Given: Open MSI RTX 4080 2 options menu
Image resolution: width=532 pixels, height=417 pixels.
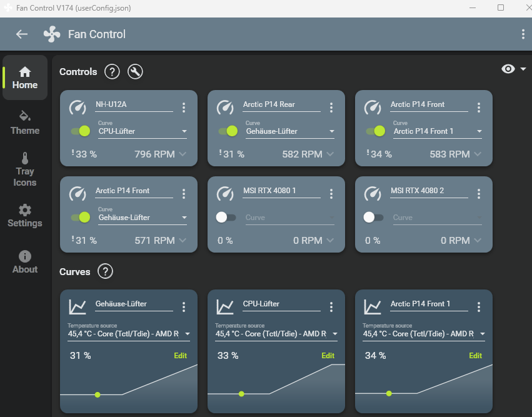Looking at the screenshot, I should coord(479,194).
